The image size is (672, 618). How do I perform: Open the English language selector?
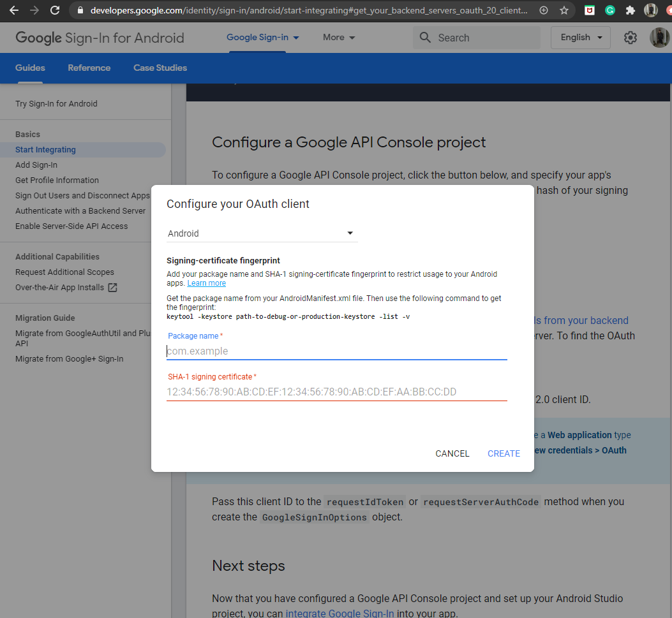click(579, 38)
